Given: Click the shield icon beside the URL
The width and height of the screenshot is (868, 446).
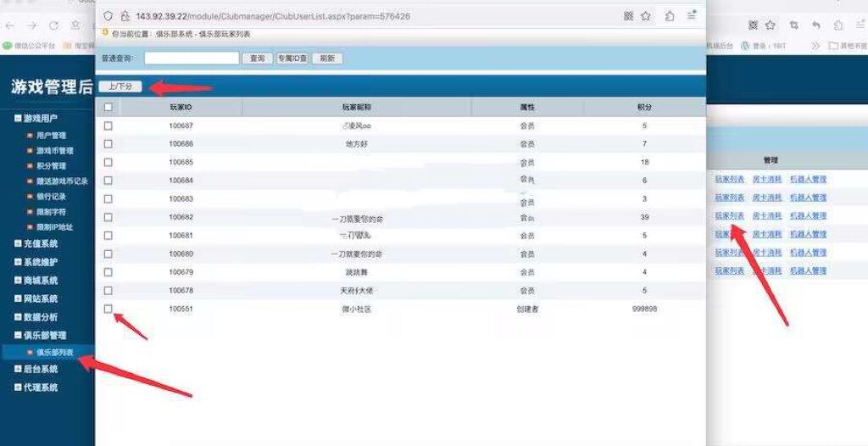Looking at the screenshot, I should click(108, 16).
